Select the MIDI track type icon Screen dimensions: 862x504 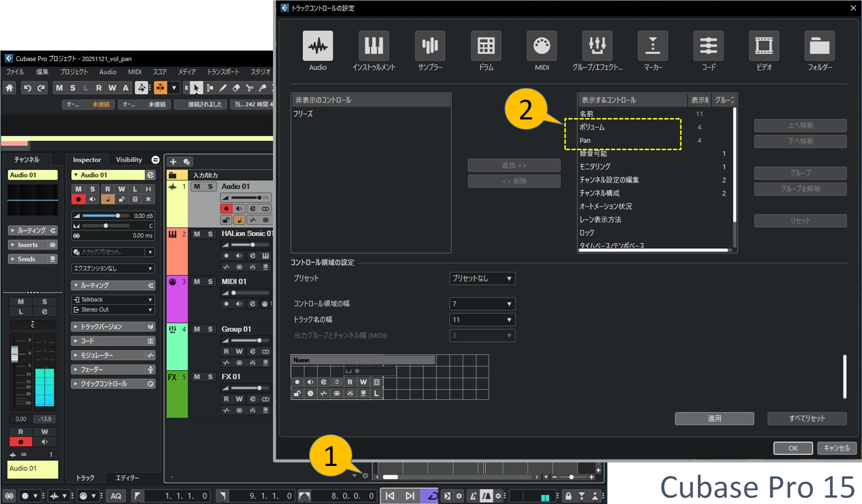tap(541, 46)
